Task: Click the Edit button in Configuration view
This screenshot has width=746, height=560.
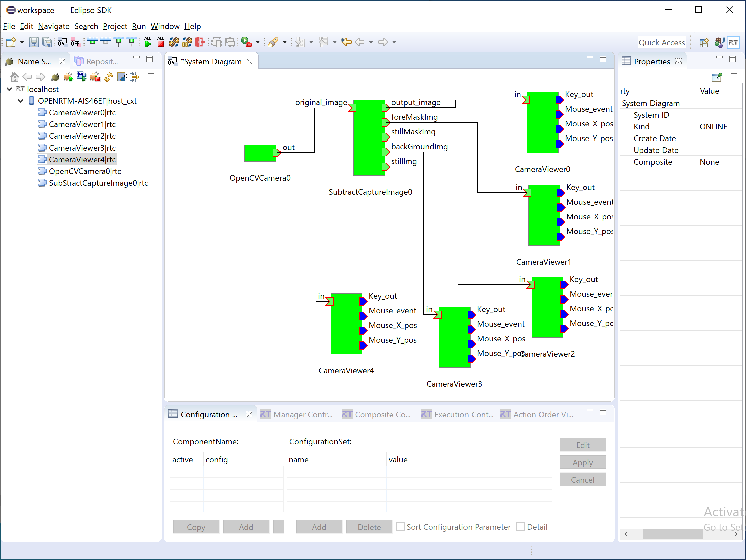Action: point(582,445)
